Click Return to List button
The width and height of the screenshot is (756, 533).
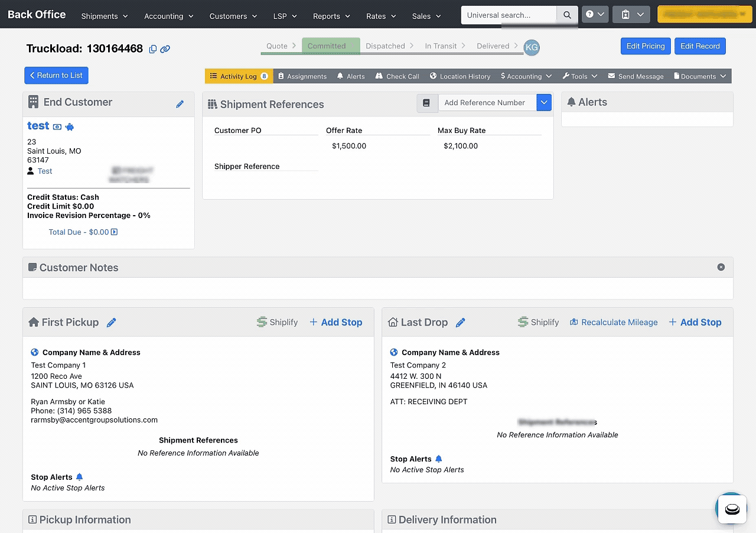(56, 76)
